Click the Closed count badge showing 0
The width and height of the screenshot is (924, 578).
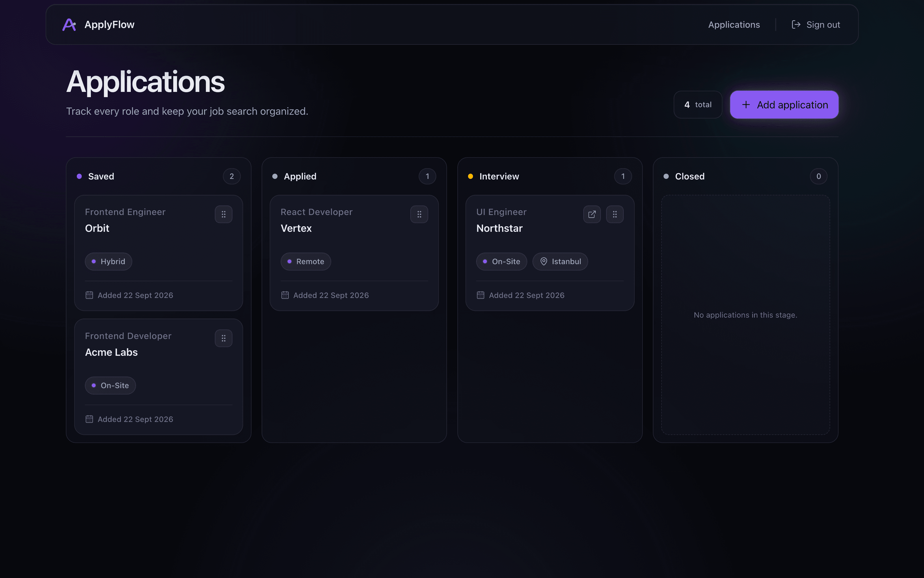coord(818,176)
